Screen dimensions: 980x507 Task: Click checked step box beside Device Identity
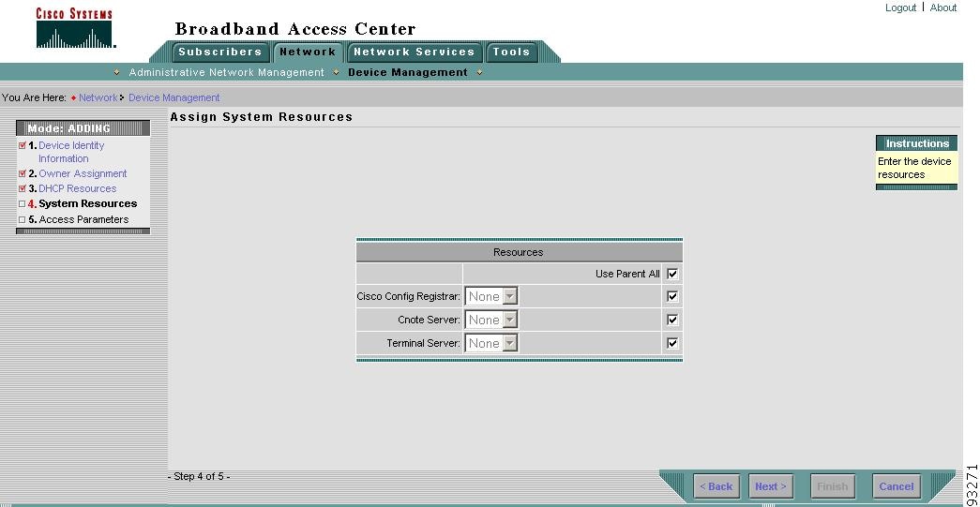[x=23, y=145]
